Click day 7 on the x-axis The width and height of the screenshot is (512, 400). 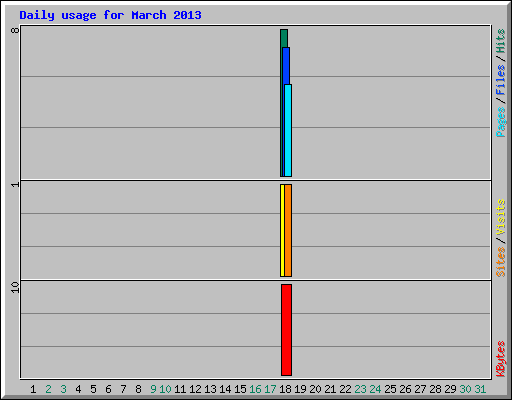pyautogui.click(x=123, y=389)
